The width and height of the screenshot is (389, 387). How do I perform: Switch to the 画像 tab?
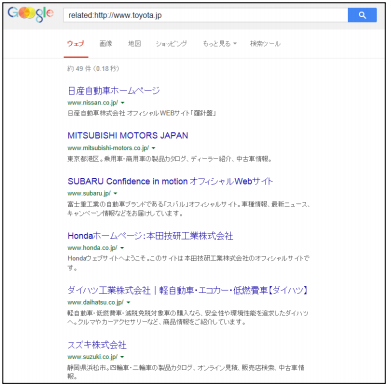pos(106,44)
